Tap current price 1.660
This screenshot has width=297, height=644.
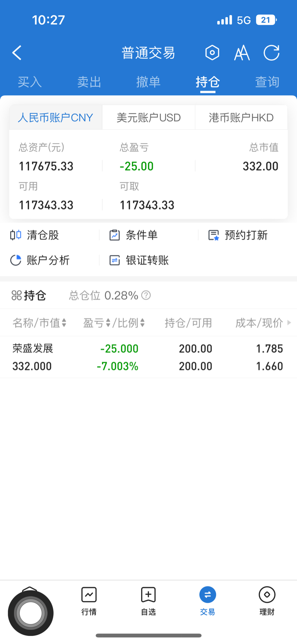tap(269, 366)
